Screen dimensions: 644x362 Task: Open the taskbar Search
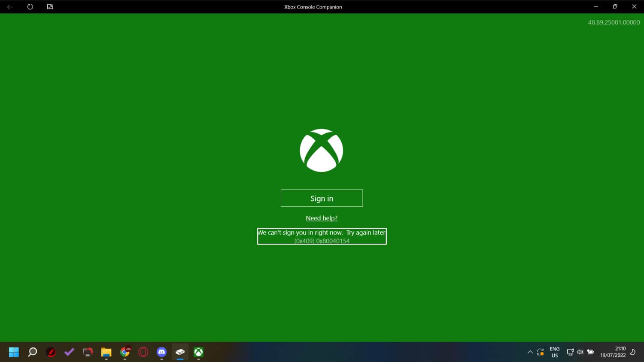[32, 352]
